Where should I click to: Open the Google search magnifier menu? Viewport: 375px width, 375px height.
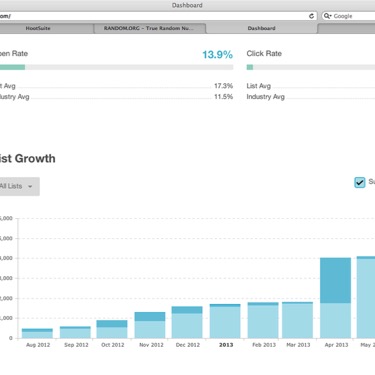328,16
